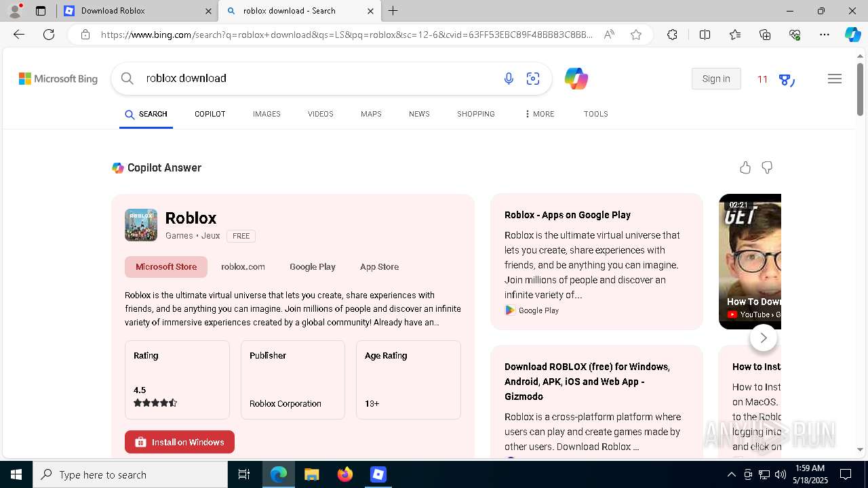Select the NEWS search tab
The height and width of the screenshot is (488, 868).
(419, 114)
